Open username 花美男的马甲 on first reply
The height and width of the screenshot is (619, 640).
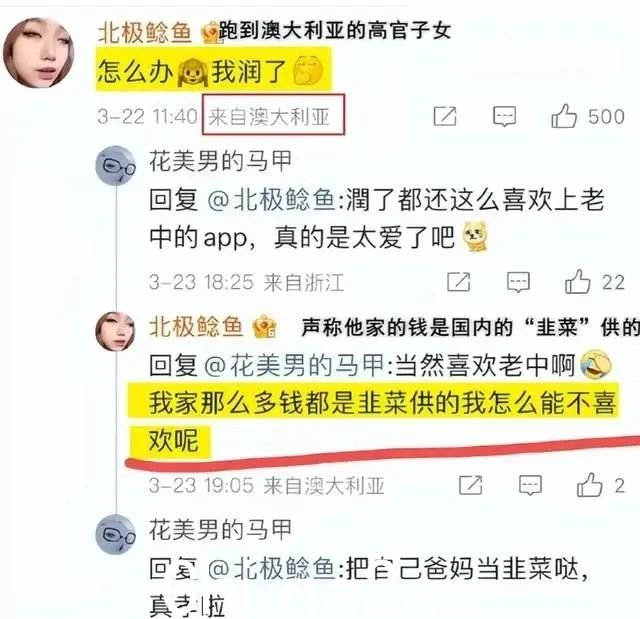pyautogui.click(x=220, y=161)
